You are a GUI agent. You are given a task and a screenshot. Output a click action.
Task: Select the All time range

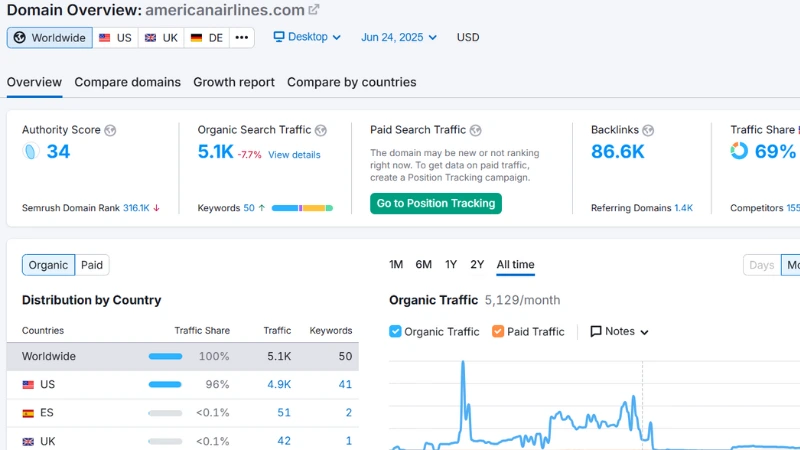click(x=515, y=264)
